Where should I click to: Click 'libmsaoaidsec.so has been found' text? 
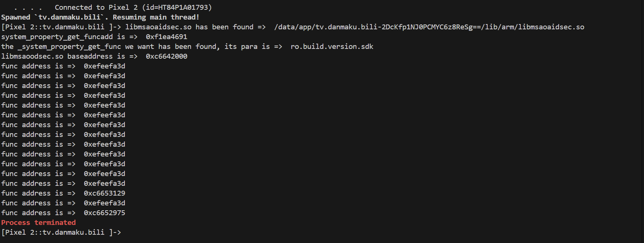point(189,27)
